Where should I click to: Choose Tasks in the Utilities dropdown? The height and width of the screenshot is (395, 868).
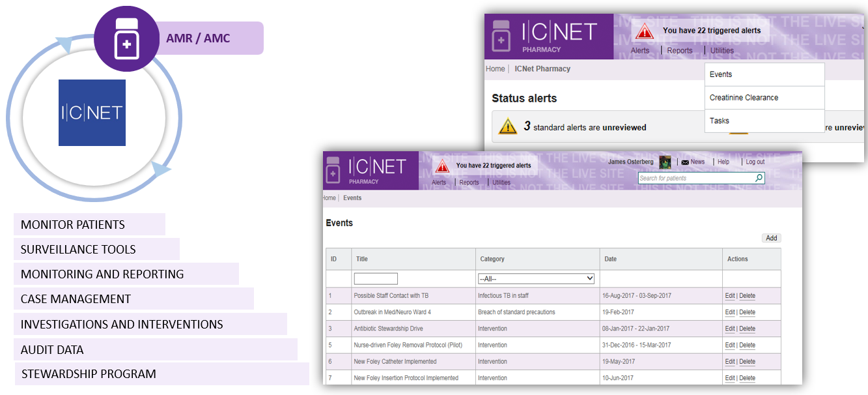(720, 121)
